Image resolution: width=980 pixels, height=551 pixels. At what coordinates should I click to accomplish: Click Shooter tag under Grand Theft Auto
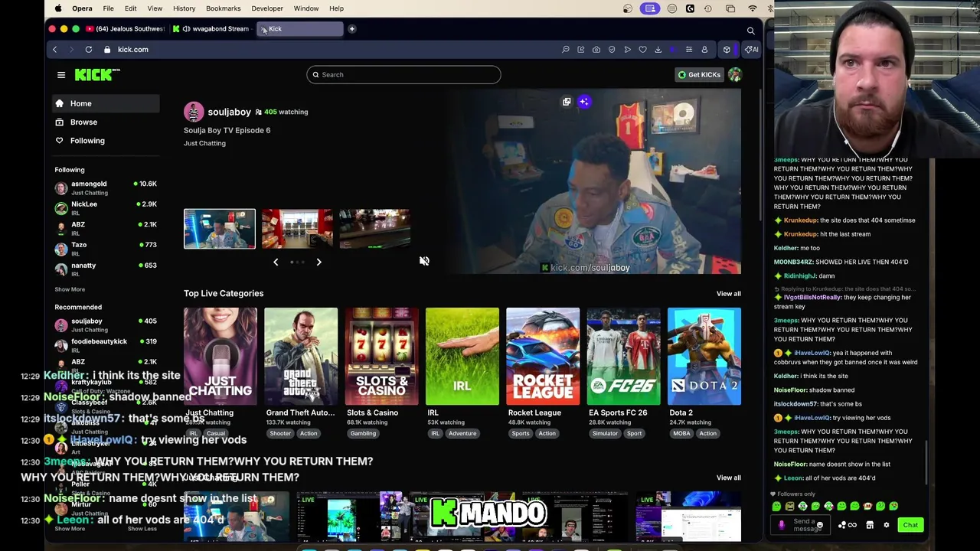(x=280, y=433)
